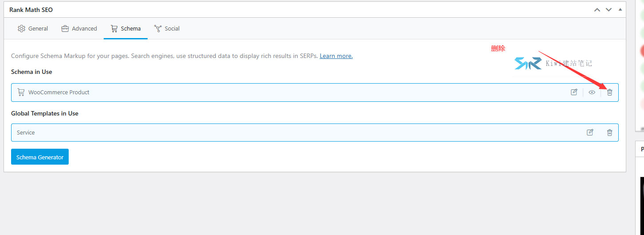Switch to the Advanced tab
The width and height of the screenshot is (644, 235).
[x=79, y=28]
